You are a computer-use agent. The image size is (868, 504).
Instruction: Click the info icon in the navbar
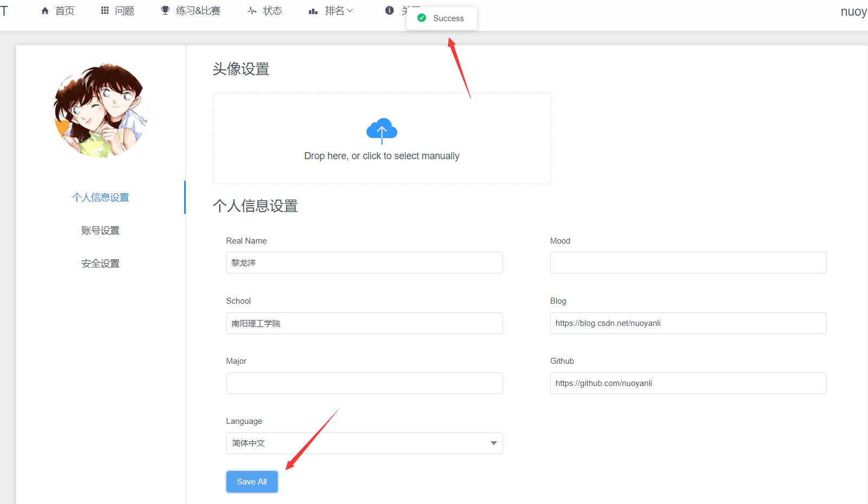[x=388, y=10]
